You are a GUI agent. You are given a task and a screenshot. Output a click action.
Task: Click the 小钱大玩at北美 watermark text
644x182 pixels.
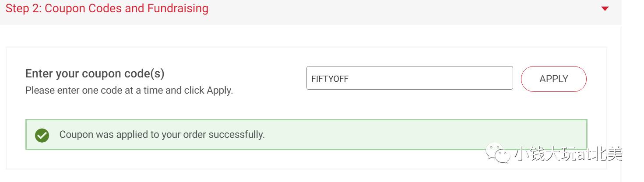(568, 153)
